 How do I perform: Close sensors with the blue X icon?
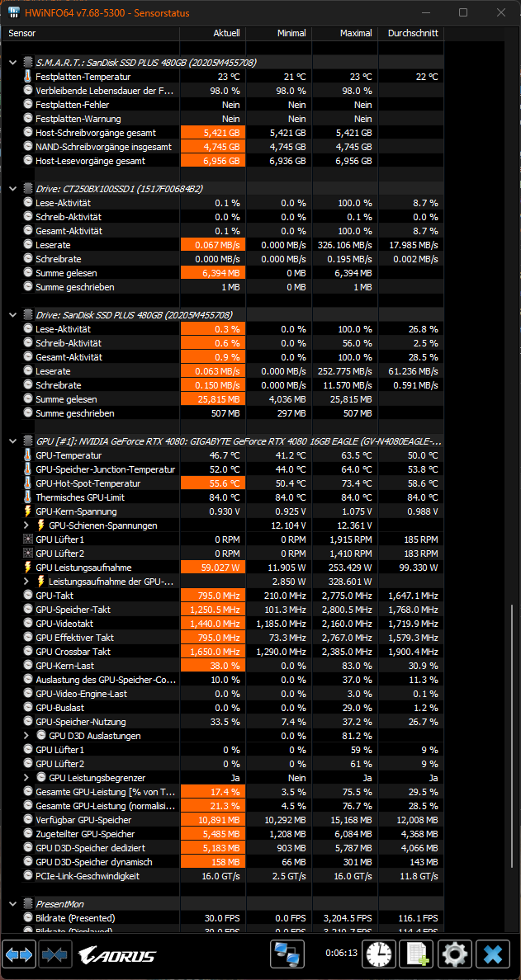[493, 954]
